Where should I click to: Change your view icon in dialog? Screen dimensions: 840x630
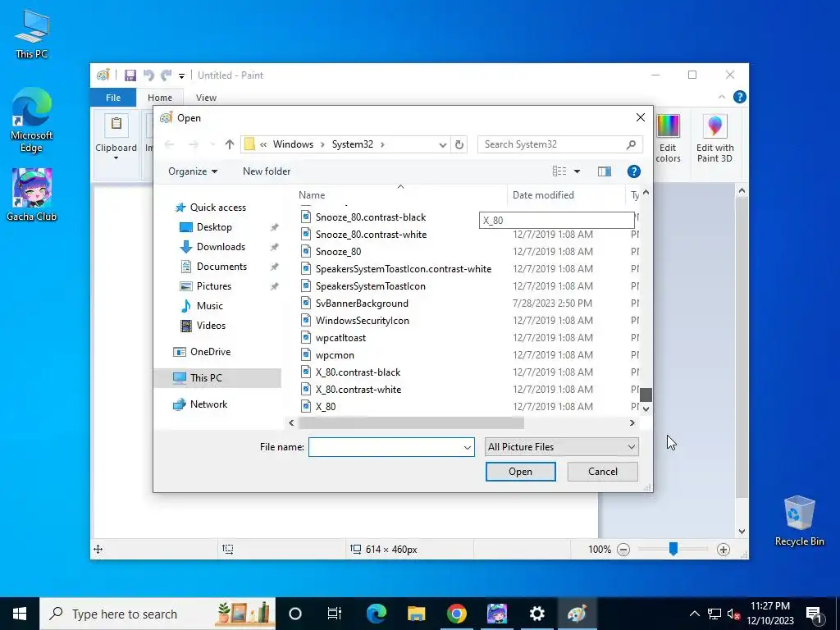point(559,171)
